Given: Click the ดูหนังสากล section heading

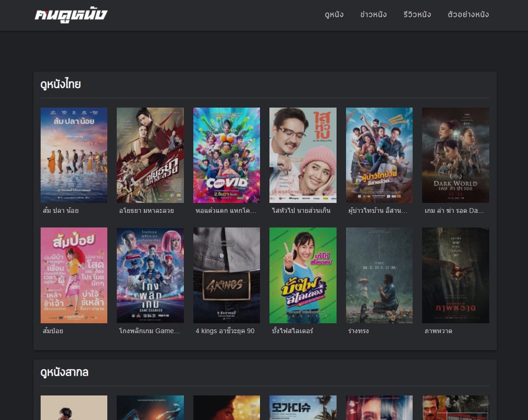Looking at the screenshot, I should click(x=64, y=372).
